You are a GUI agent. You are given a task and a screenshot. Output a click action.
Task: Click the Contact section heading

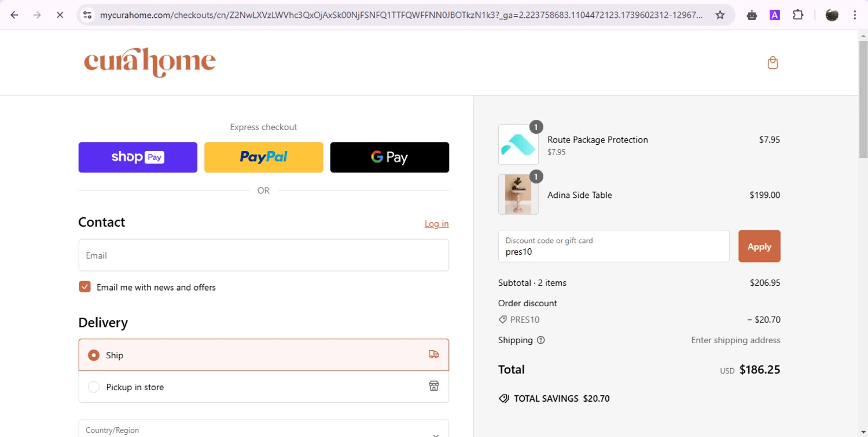click(x=101, y=222)
